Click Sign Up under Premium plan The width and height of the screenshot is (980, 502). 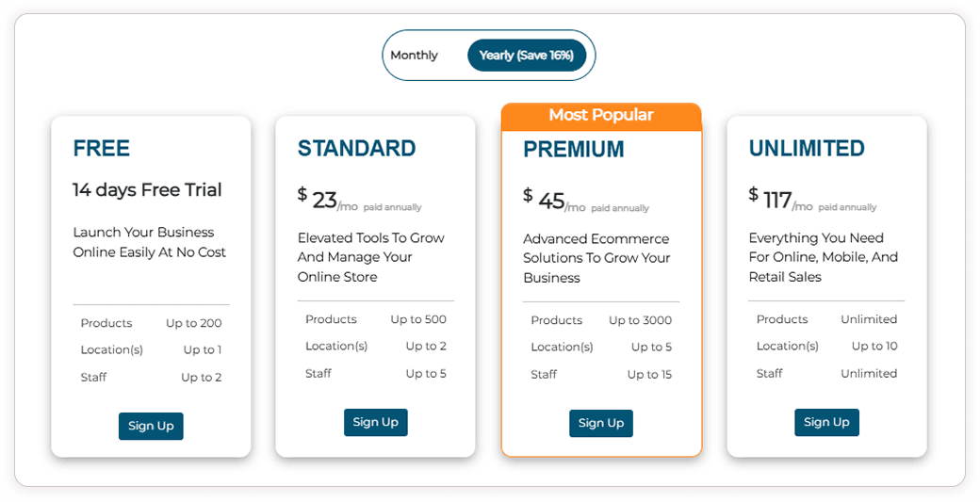click(601, 423)
